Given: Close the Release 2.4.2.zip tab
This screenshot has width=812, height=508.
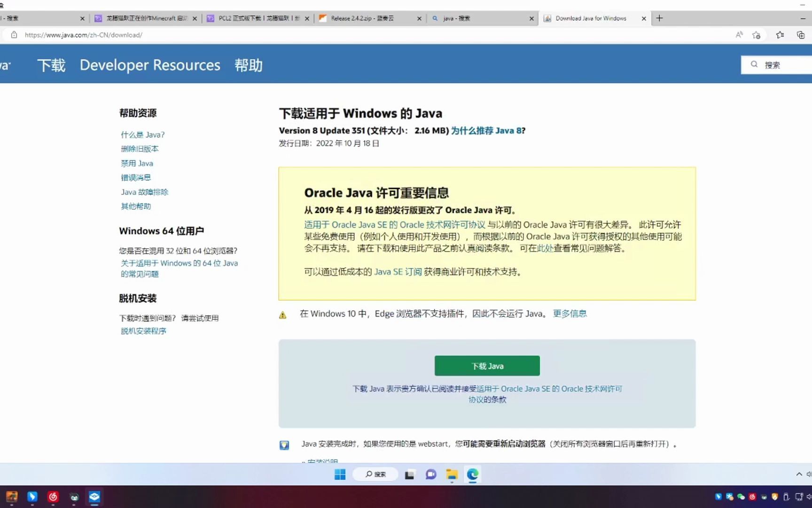Looking at the screenshot, I should 419,18.
